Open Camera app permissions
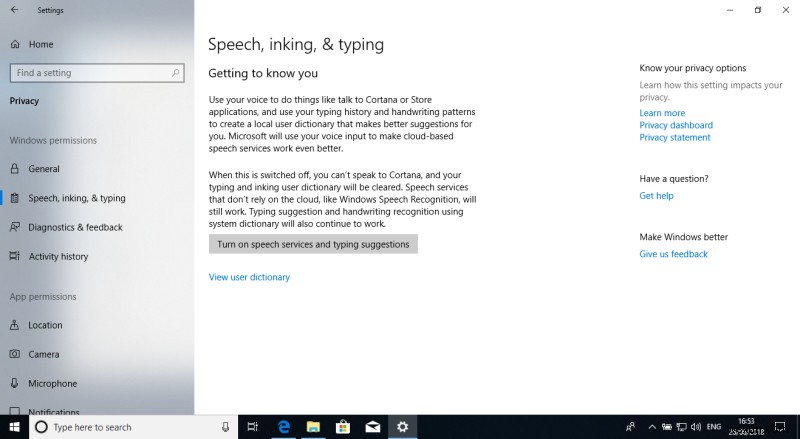Viewport: 800px width, 439px height. pos(44,354)
